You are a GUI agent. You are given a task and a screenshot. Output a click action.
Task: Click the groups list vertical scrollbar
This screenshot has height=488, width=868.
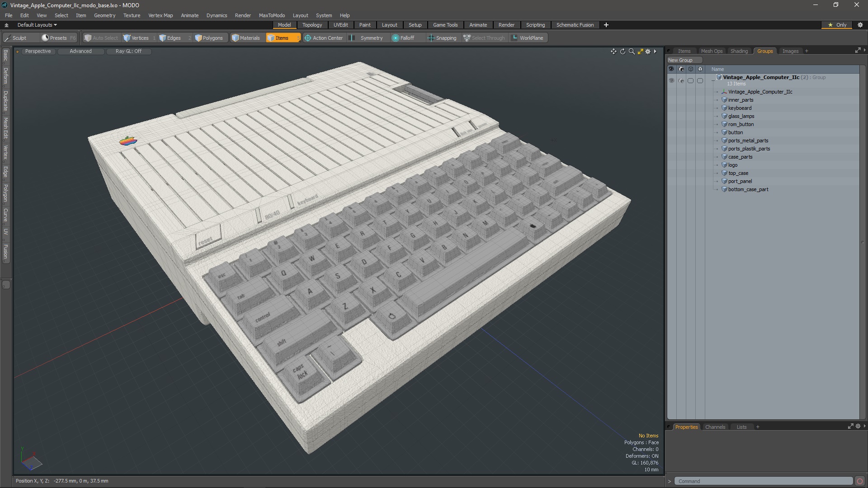(x=863, y=243)
